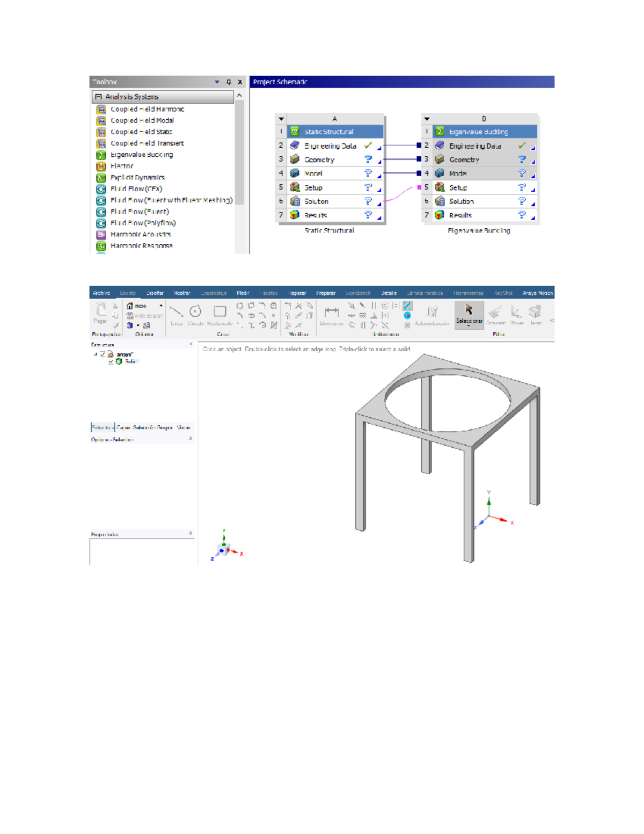Open the Toolbox dropdown arrow
644x834 pixels.
(217, 82)
